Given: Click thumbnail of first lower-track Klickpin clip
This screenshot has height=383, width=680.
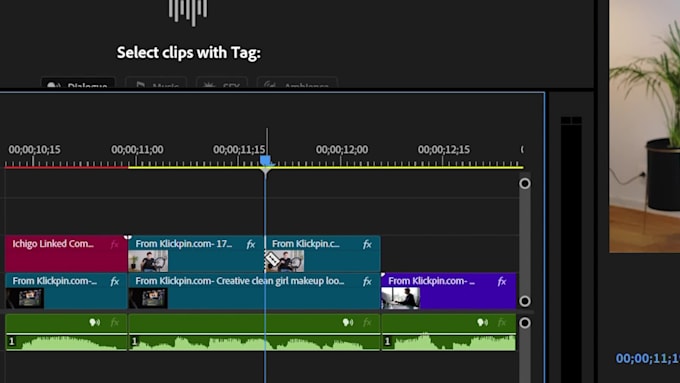Looking at the screenshot, I should [x=25, y=298].
